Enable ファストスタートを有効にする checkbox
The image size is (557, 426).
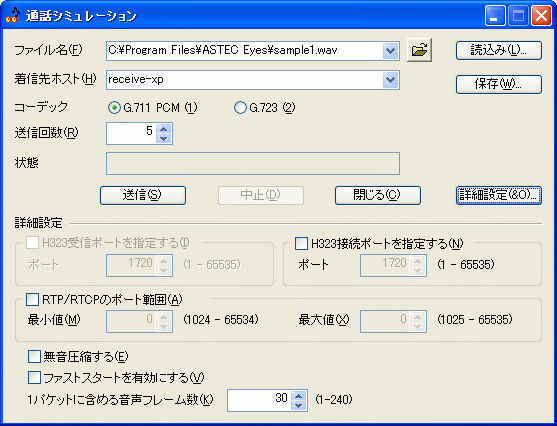coord(34,377)
